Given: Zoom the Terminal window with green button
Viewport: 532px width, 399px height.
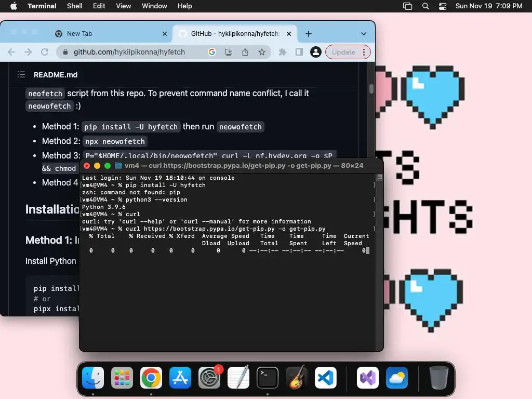Looking at the screenshot, I should 108,166.
